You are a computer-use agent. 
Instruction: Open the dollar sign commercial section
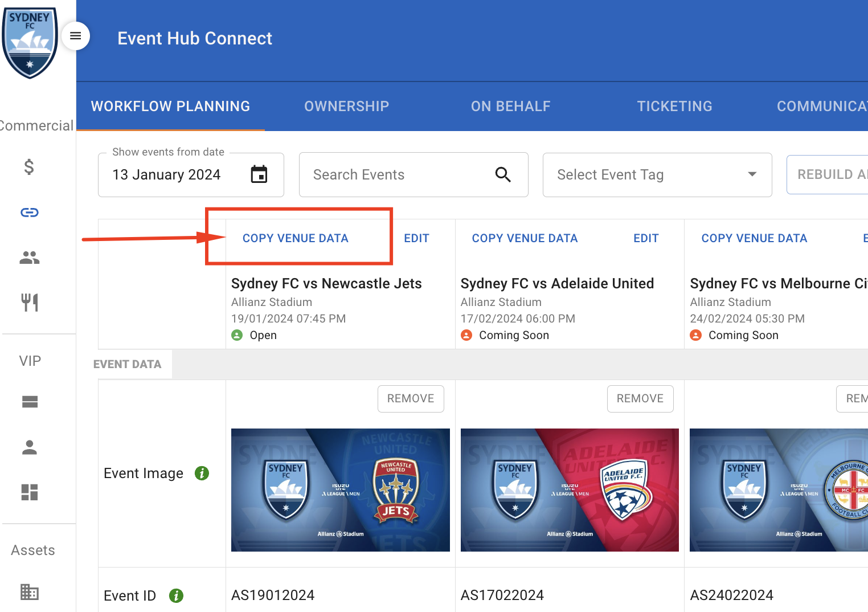coord(29,167)
